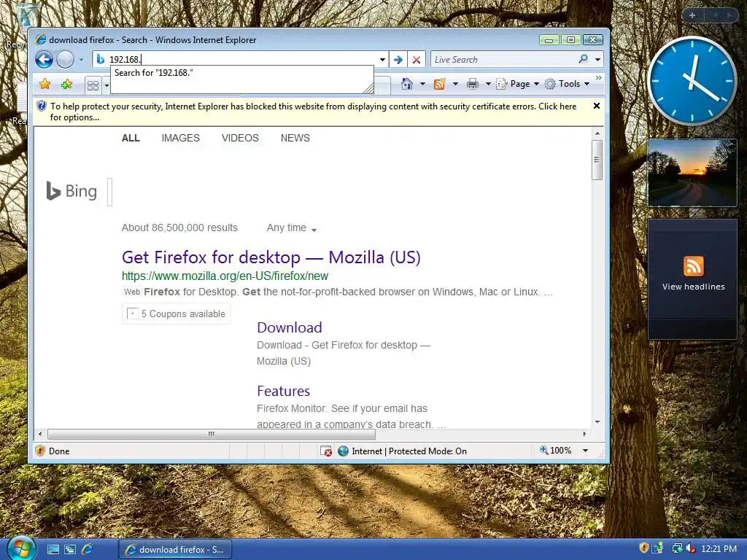
Task: Click the greyed Forward navigation button
Action: coord(65,60)
